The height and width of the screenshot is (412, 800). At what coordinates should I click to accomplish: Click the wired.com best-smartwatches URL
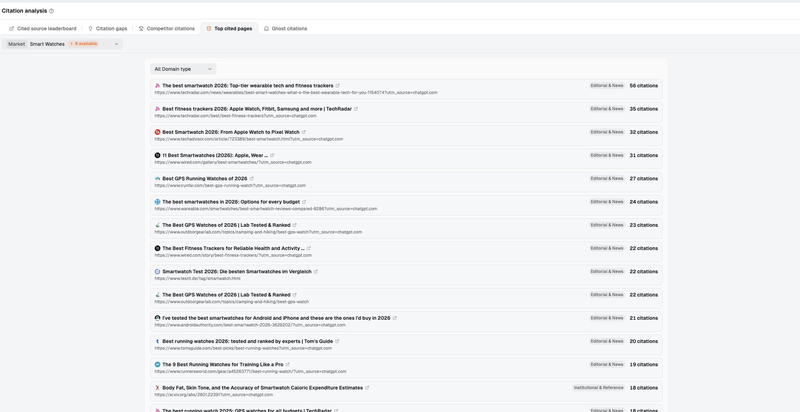point(233,162)
